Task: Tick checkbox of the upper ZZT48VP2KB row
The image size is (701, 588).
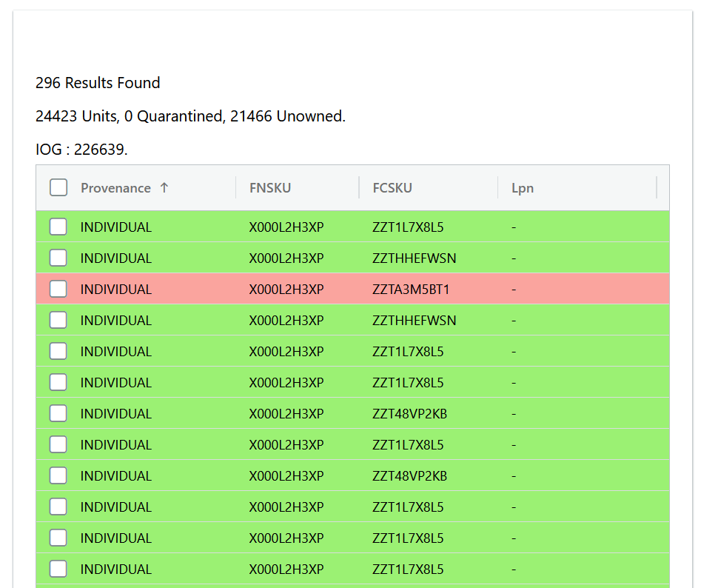Action: pyautogui.click(x=58, y=413)
